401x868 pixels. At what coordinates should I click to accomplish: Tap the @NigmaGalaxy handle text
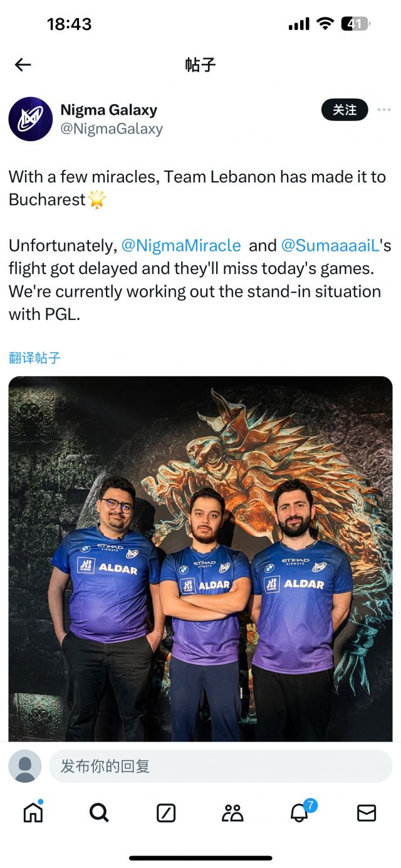tap(112, 129)
